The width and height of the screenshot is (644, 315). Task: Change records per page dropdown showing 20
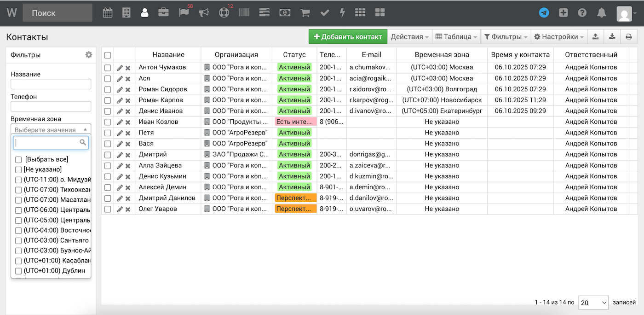[x=593, y=303]
